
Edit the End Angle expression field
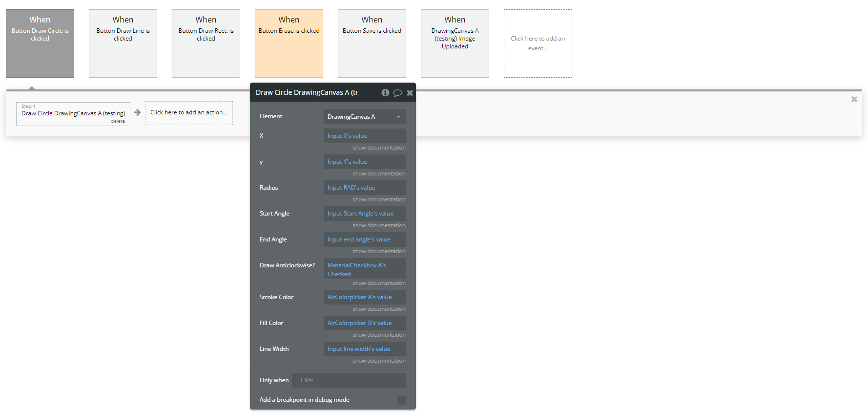click(x=365, y=239)
